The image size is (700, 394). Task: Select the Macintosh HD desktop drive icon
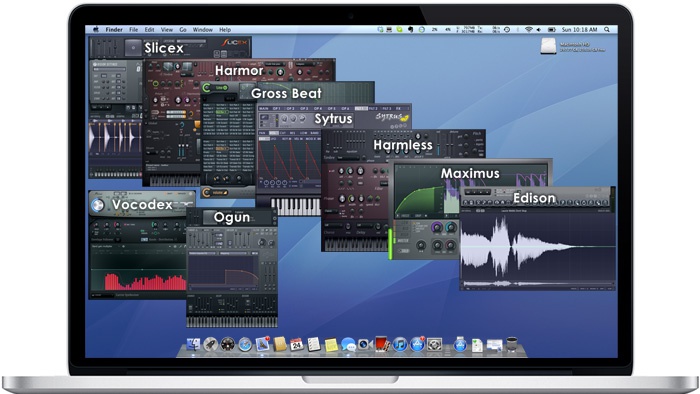pos(548,46)
